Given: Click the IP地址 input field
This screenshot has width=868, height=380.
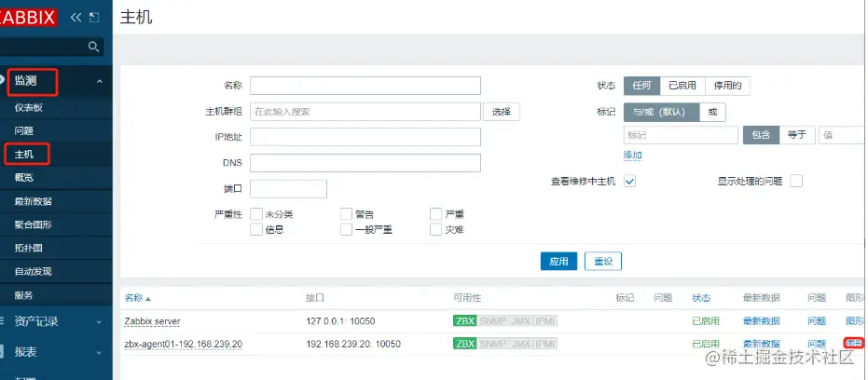Looking at the screenshot, I should coord(365,137).
